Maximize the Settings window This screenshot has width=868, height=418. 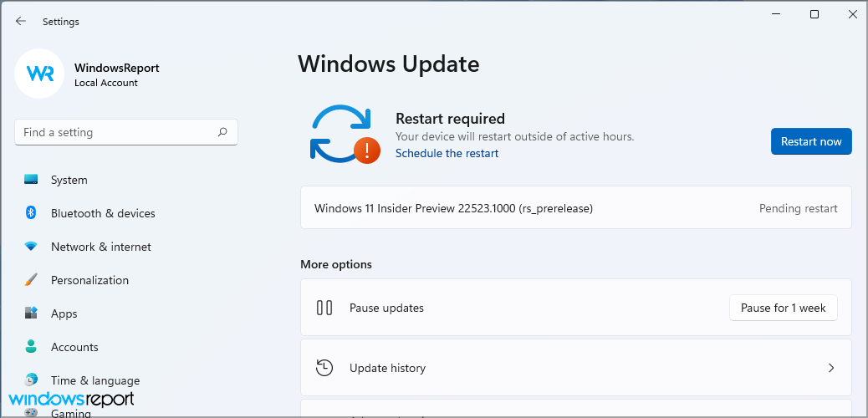coord(814,15)
